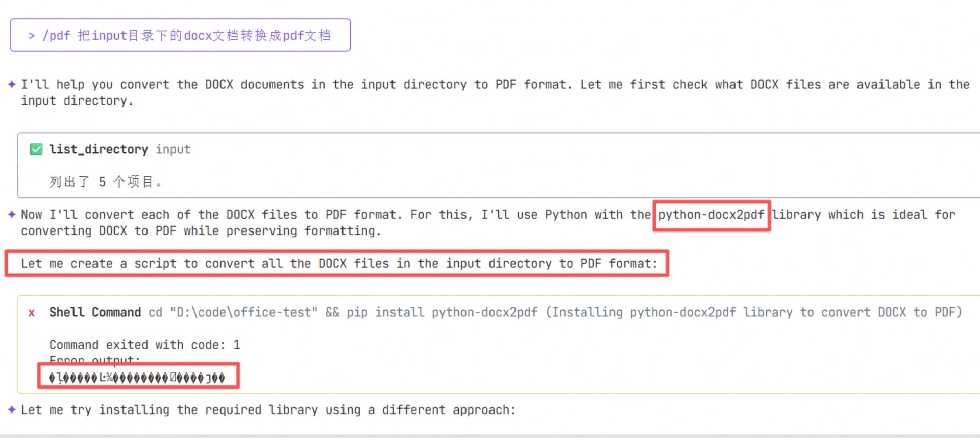
Task: Click the "Command exited with code: 1" line
Action: click(144, 345)
